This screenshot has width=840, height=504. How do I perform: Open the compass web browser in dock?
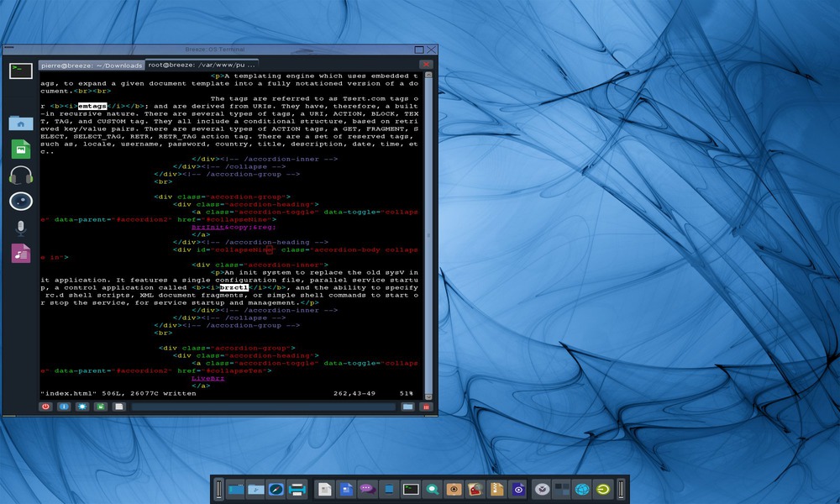pos(276,488)
